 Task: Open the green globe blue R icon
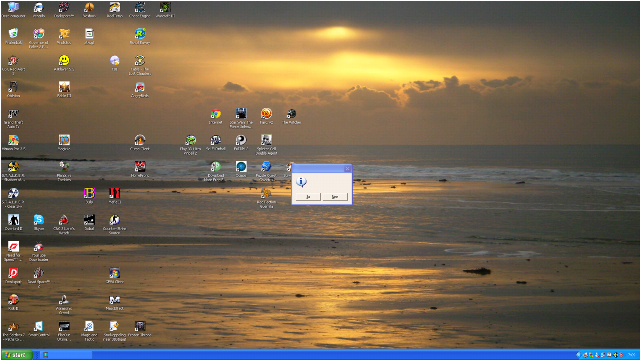tap(140, 33)
